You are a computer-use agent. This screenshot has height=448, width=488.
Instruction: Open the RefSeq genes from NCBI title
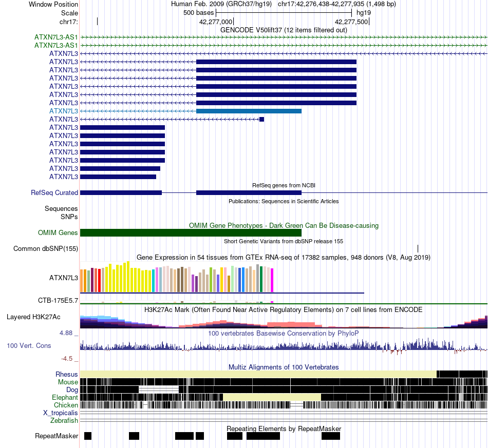click(x=284, y=185)
